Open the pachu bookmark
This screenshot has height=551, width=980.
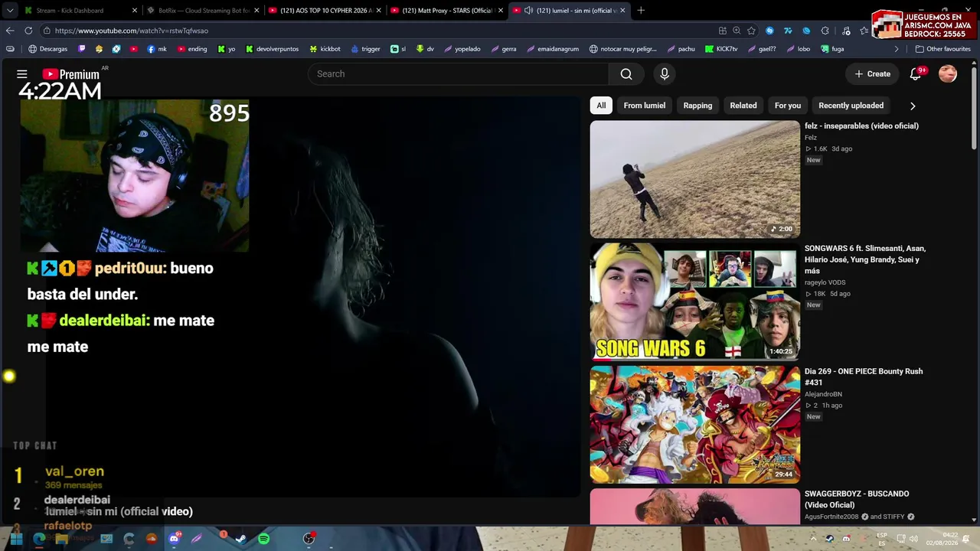(x=681, y=49)
